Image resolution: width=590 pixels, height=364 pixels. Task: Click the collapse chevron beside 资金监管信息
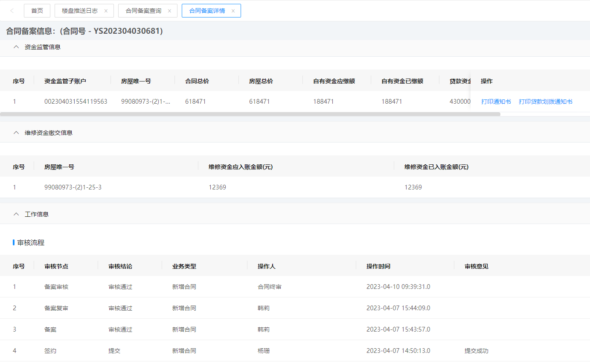[16, 47]
